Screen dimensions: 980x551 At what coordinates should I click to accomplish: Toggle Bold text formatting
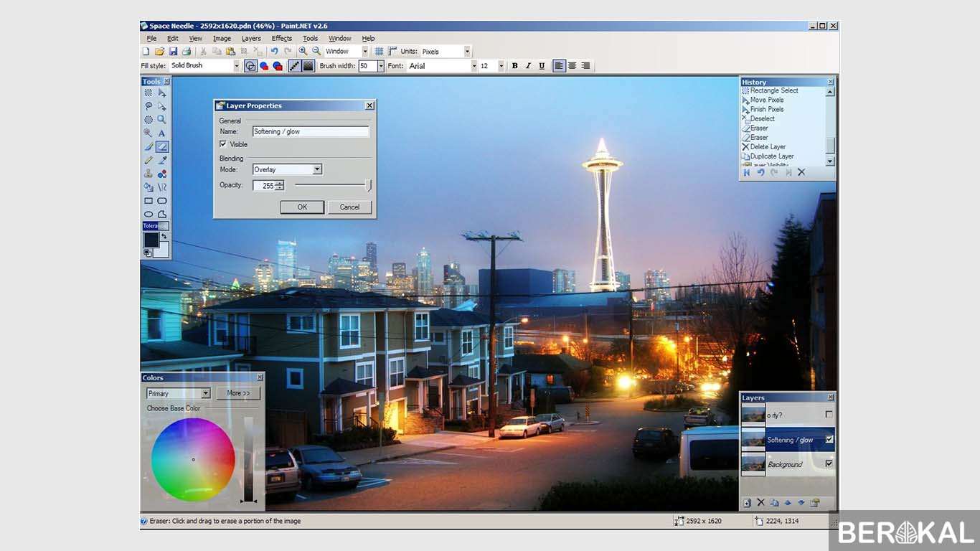514,66
